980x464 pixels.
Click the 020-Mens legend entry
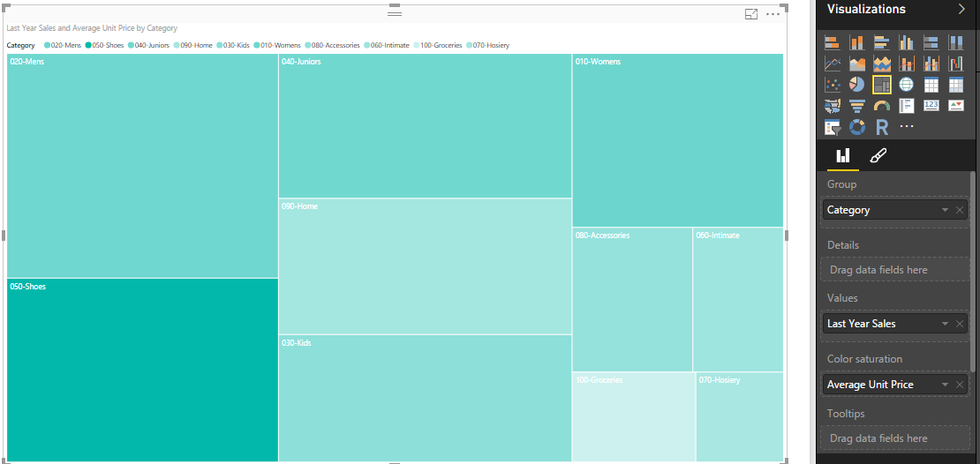pos(63,45)
